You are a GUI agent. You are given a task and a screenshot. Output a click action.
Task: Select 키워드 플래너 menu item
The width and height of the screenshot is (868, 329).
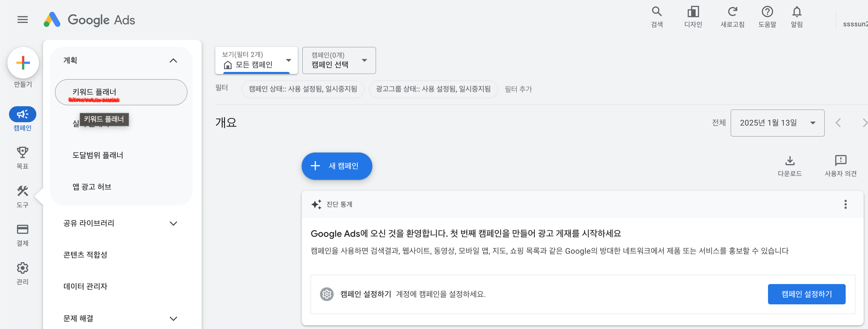click(x=121, y=92)
